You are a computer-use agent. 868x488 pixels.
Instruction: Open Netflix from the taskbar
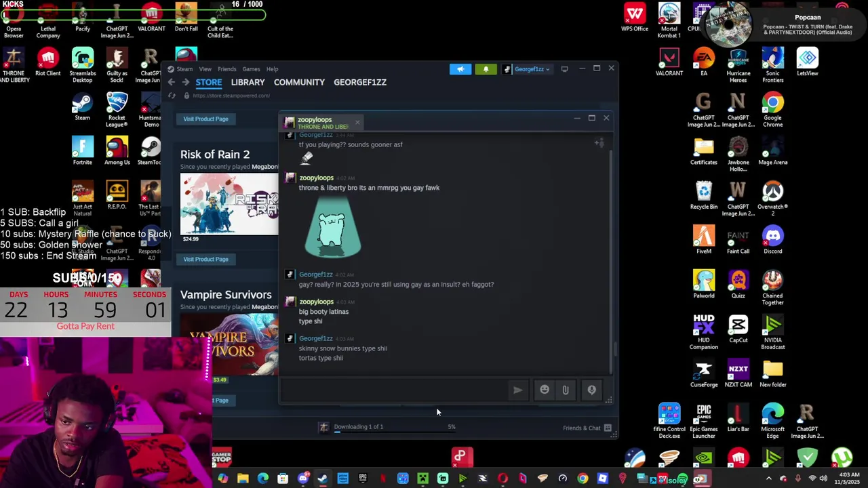click(383, 479)
